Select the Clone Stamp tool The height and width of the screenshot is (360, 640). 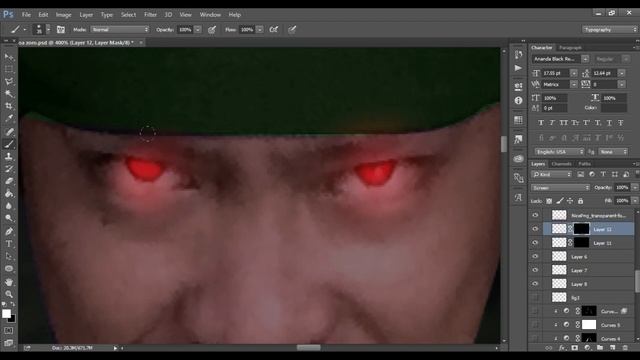click(9, 156)
